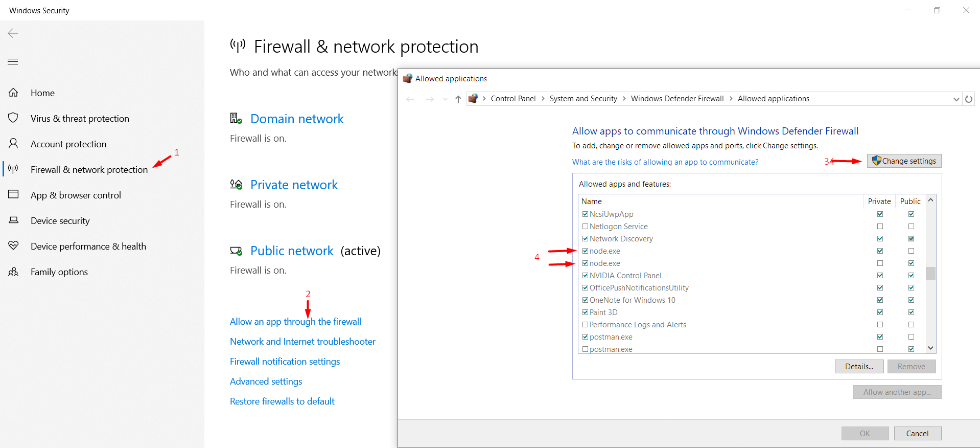Click the up arrow navigation icon

[458, 99]
